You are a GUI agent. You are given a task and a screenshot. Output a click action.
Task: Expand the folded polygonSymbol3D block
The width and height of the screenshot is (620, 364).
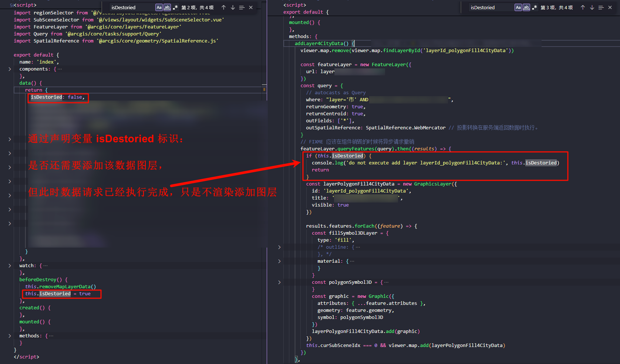[279, 282]
